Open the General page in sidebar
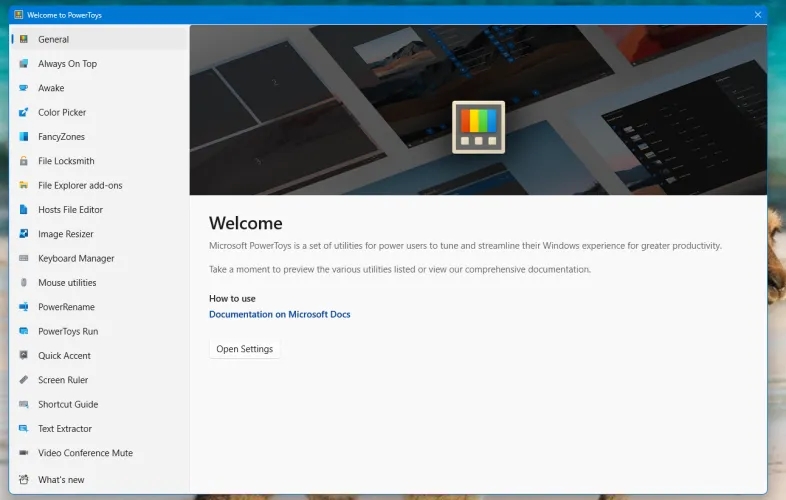 coord(54,40)
